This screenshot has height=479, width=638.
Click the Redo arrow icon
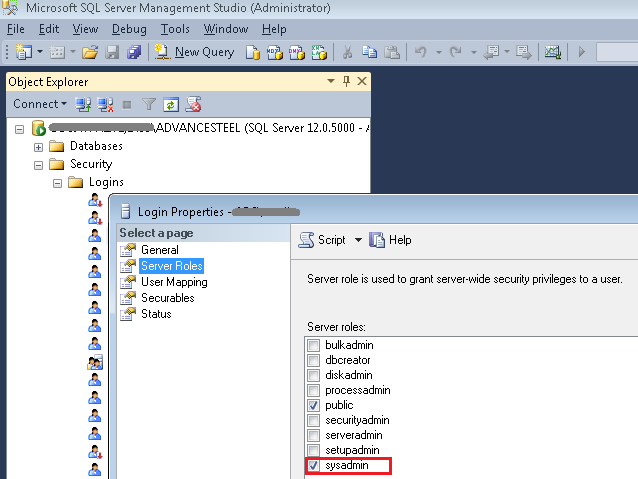456,52
